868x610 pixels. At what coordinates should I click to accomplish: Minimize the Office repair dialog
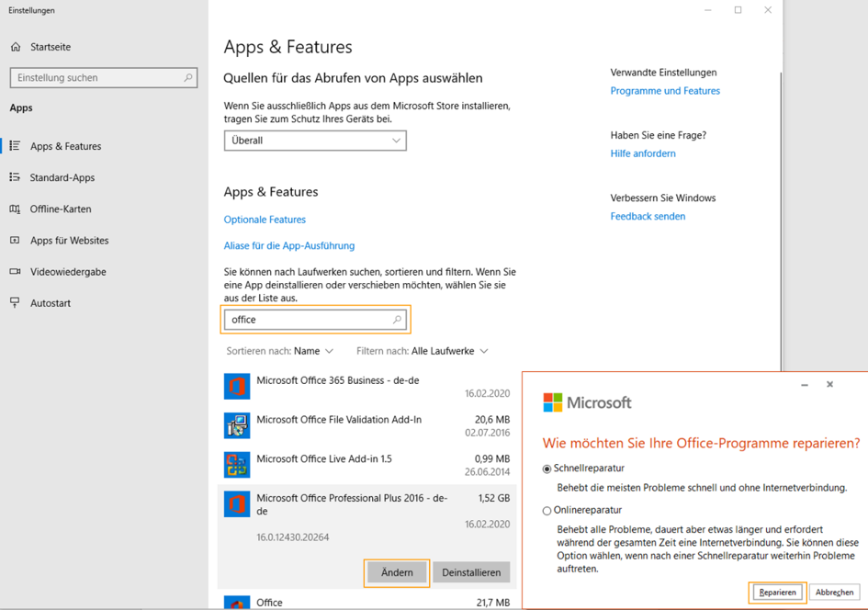point(805,384)
